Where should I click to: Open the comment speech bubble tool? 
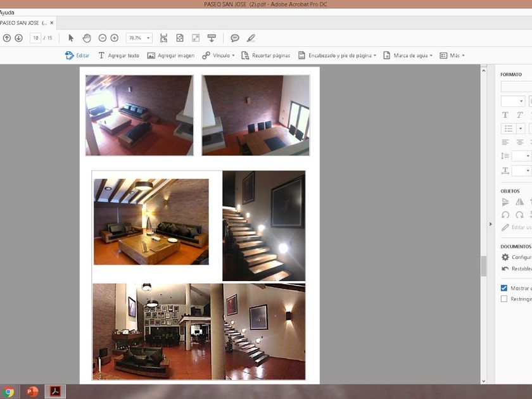pyautogui.click(x=235, y=38)
